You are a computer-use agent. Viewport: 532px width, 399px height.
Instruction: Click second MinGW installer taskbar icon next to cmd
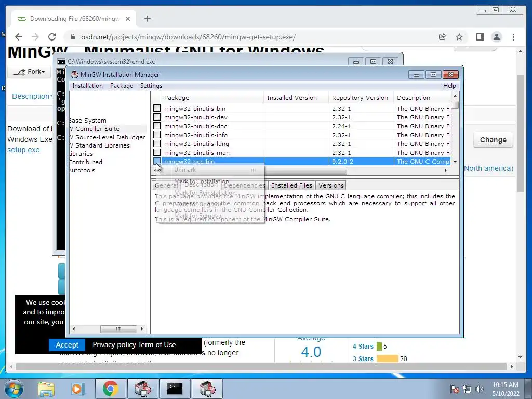click(207, 389)
